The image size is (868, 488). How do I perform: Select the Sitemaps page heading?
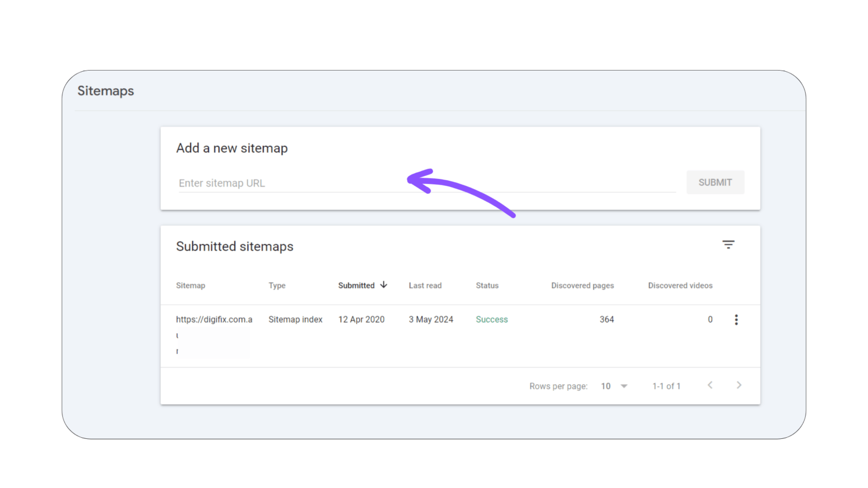105,90
